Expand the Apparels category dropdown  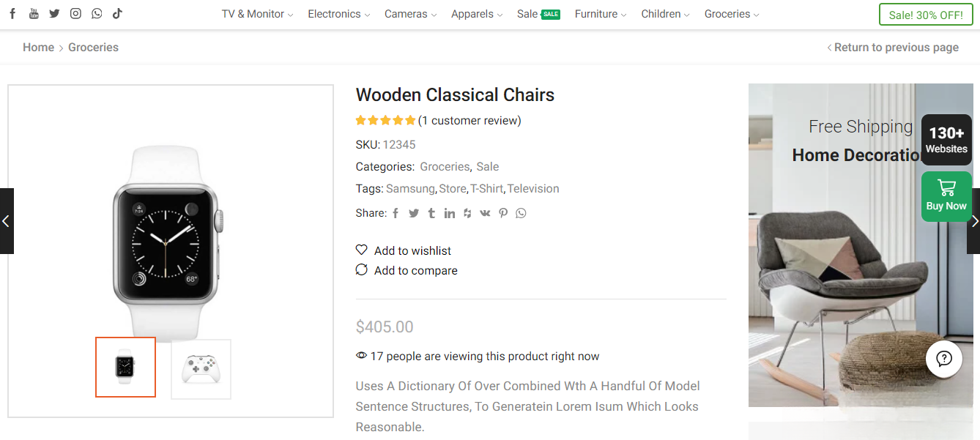(472, 14)
